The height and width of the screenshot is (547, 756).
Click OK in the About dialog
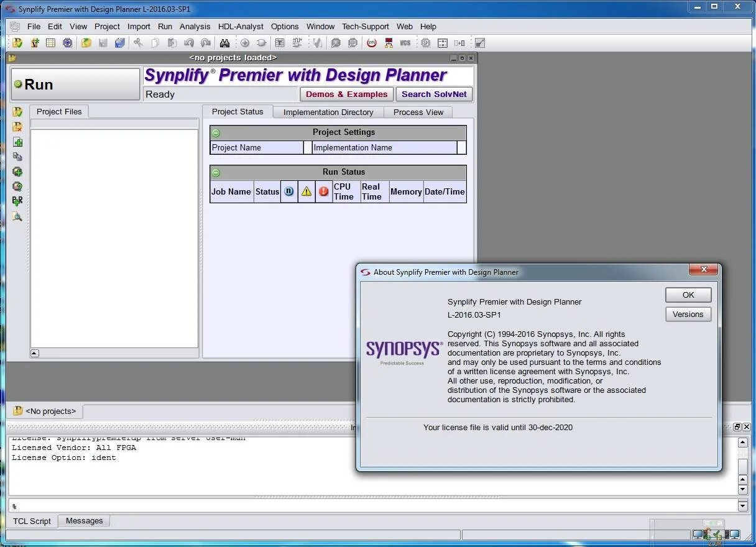[688, 295]
